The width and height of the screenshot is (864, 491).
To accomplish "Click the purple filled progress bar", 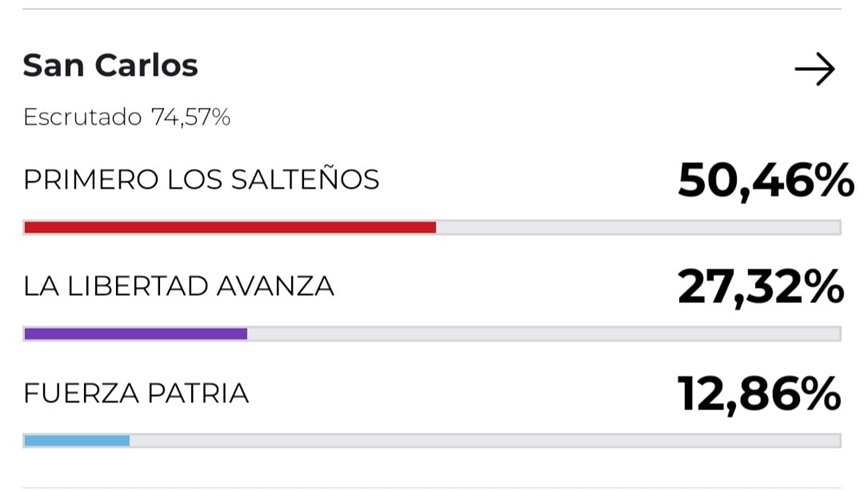I will (x=135, y=334).
